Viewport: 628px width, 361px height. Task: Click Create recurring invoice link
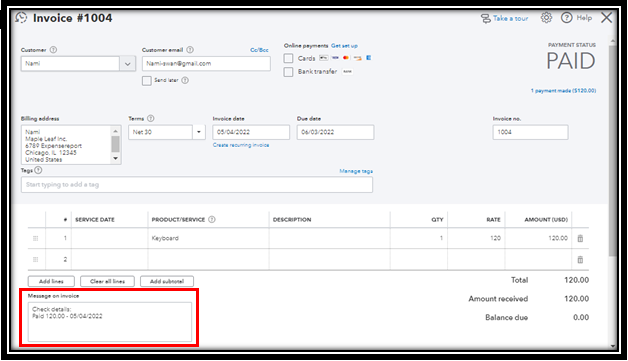click(241, 145)
